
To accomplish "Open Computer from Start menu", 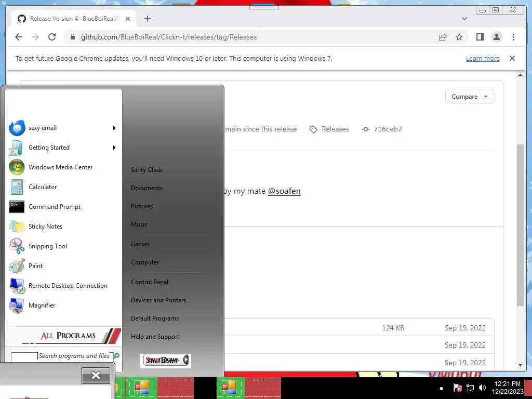I will 145,262.
